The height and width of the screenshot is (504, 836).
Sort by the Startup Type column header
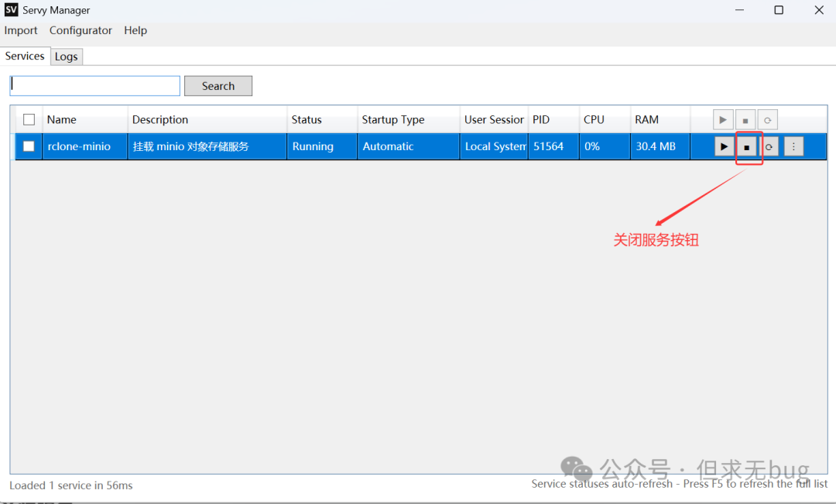coord(393,120)
